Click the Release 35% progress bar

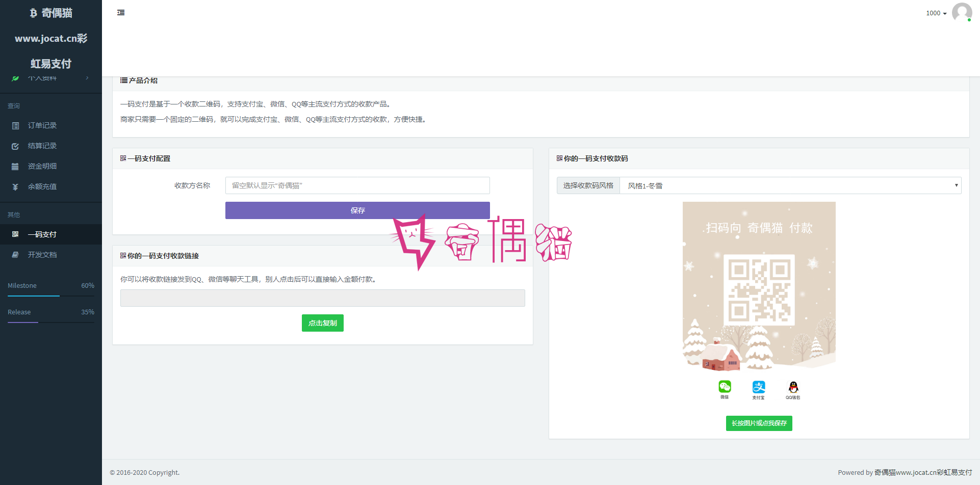click(51, 322)
